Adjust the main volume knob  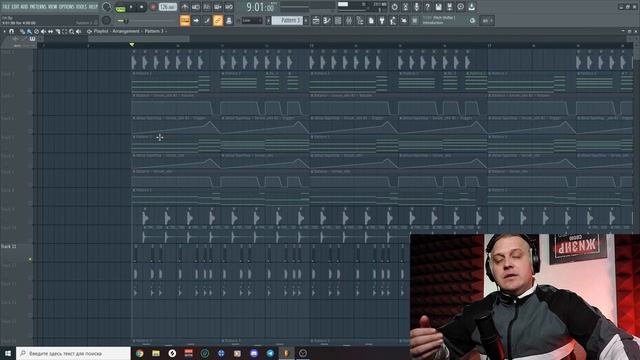tap(107, 7)
